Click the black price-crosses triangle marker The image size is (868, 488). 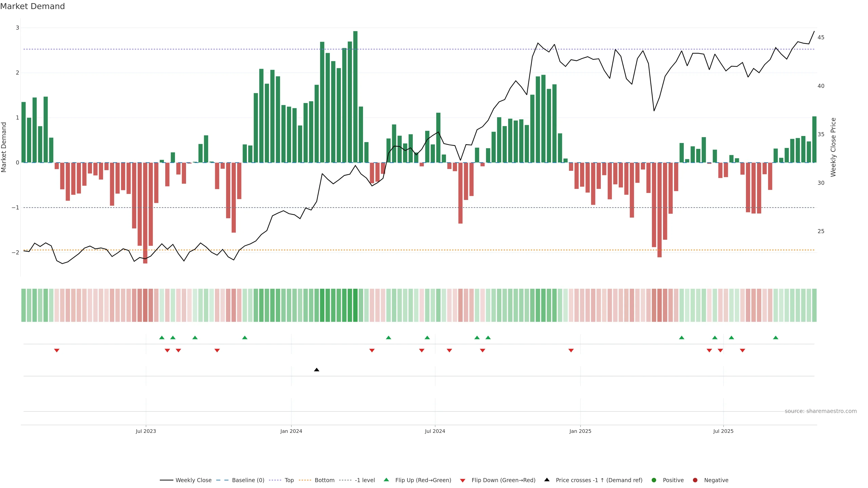pos(316,370)
